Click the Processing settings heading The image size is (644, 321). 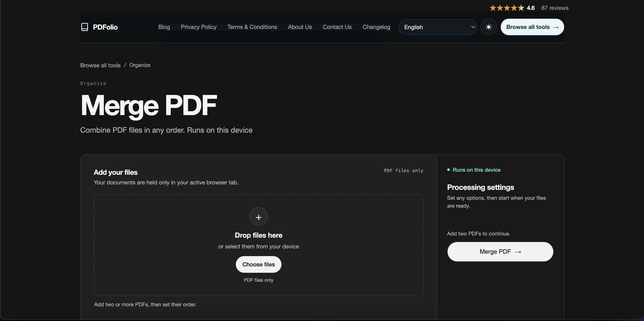(x=480, y=187)
